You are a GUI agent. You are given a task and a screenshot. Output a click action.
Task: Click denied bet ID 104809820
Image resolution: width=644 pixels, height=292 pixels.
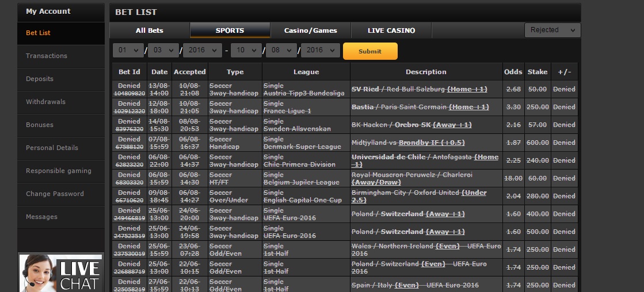(x=129, y=93)
